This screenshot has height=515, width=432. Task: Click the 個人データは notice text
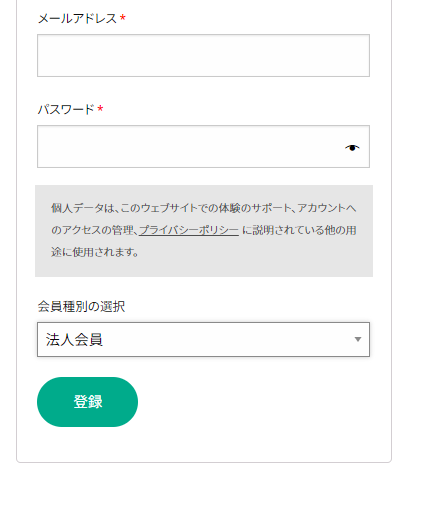[204, 230]
